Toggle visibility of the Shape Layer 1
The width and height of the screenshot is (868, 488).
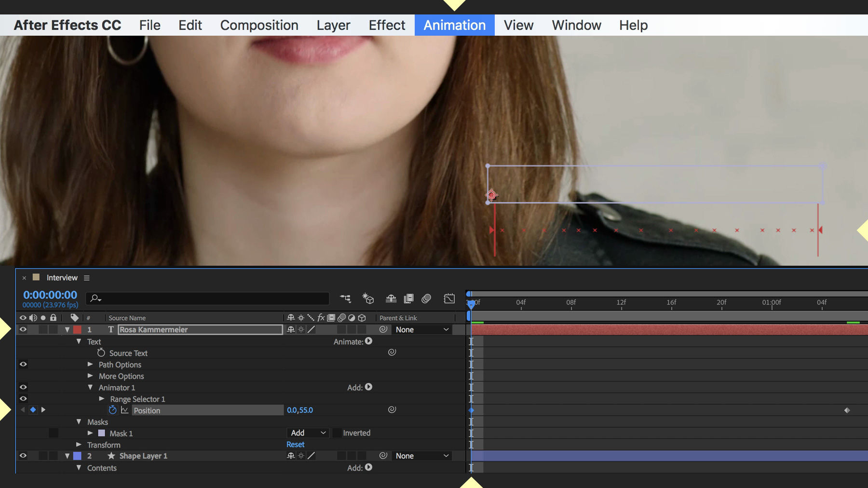[23, 456]
